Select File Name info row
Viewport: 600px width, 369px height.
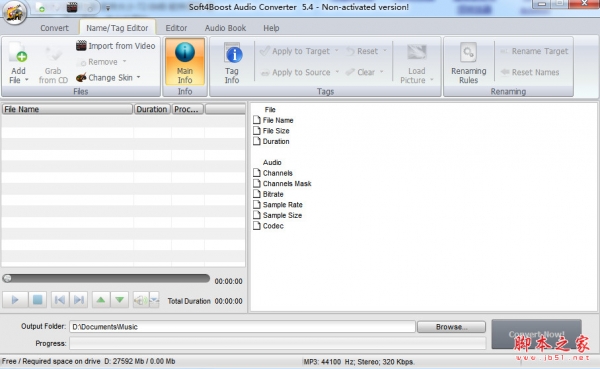273,120
